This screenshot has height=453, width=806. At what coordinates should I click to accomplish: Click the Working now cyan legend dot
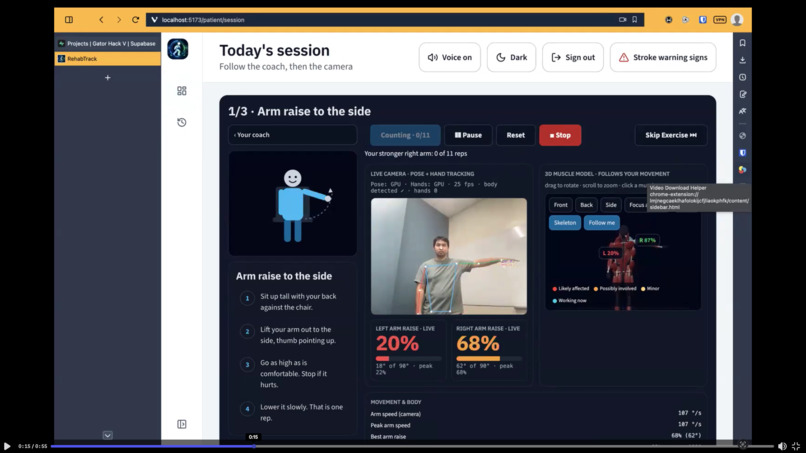coord(555,301)
